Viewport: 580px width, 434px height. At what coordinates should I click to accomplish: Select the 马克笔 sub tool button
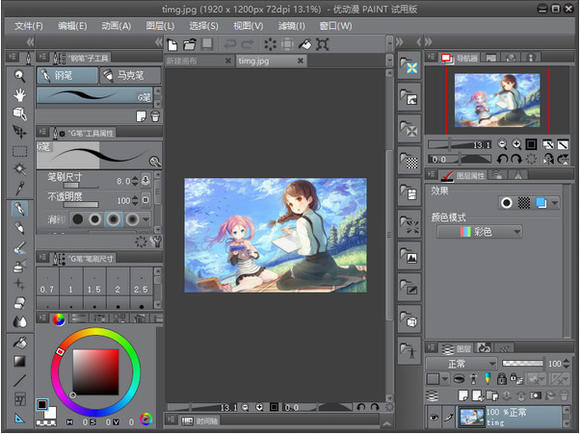pos(131,75)
